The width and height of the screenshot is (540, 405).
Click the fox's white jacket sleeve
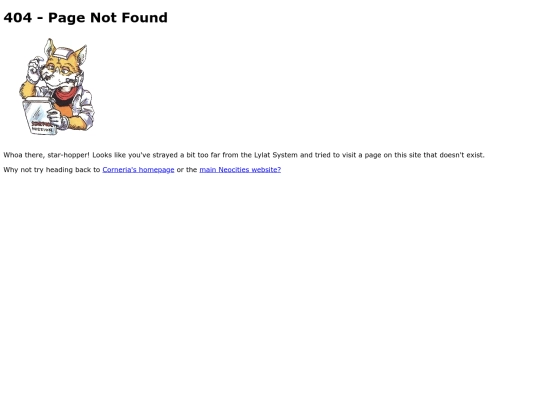84,106
